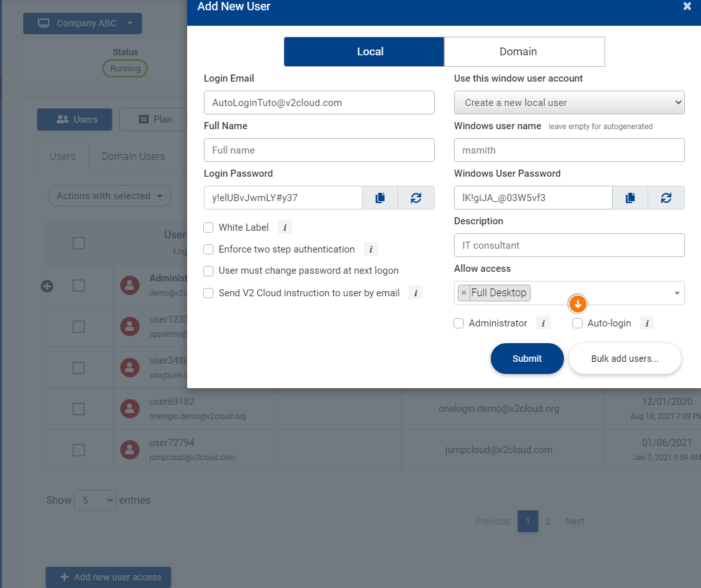Viewport: 701px width, 588px height.
Task: Open White Label info icon
Action: [x=285, y=227]
